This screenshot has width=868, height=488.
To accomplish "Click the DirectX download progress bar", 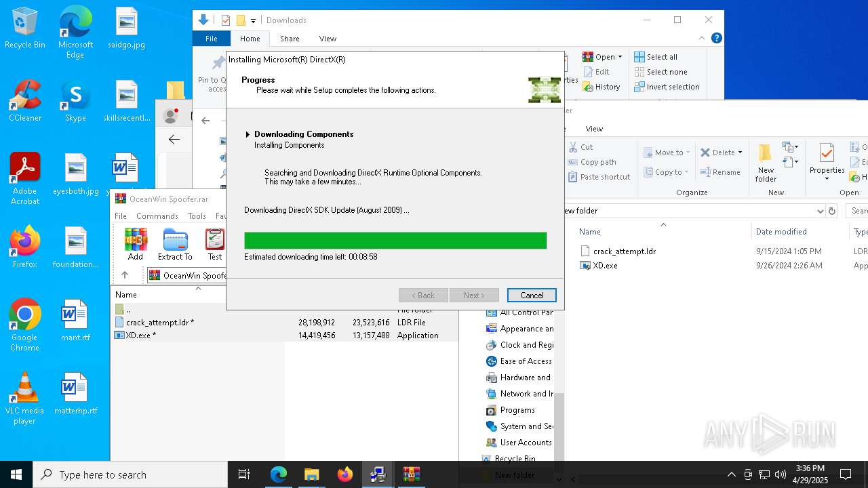I will 395,241.
